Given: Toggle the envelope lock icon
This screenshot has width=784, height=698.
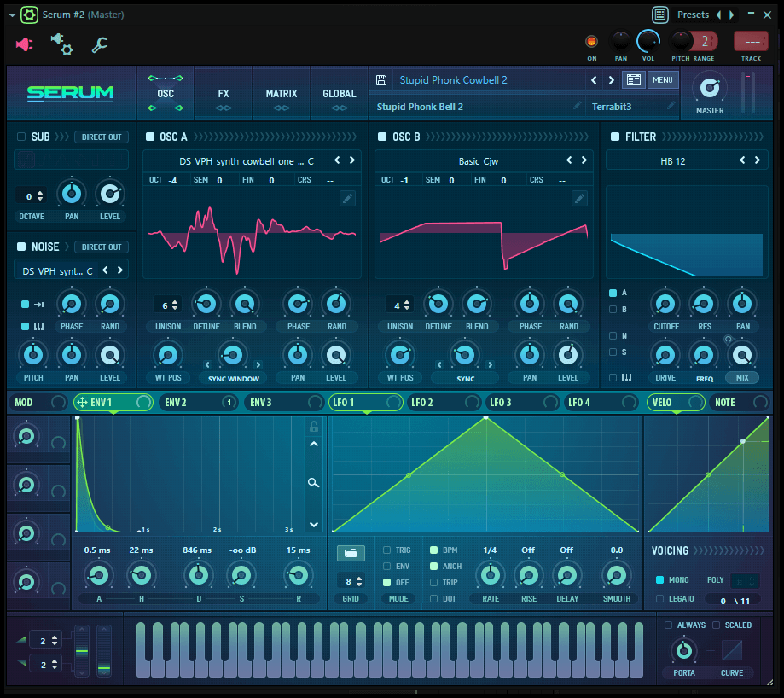Looking at the screenshot, I should 314,427.
